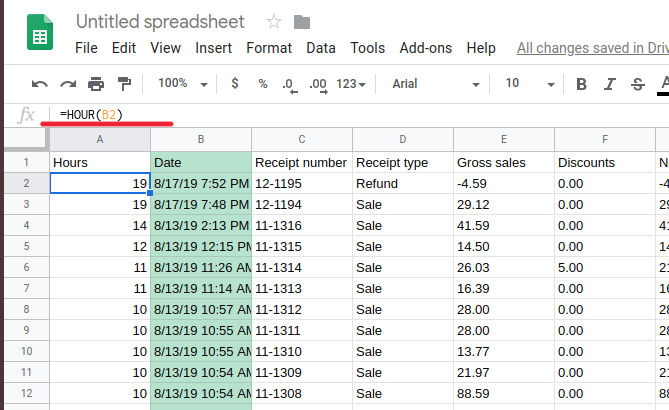
Task: Toggle bold formatting
Action: click(581, 84)
